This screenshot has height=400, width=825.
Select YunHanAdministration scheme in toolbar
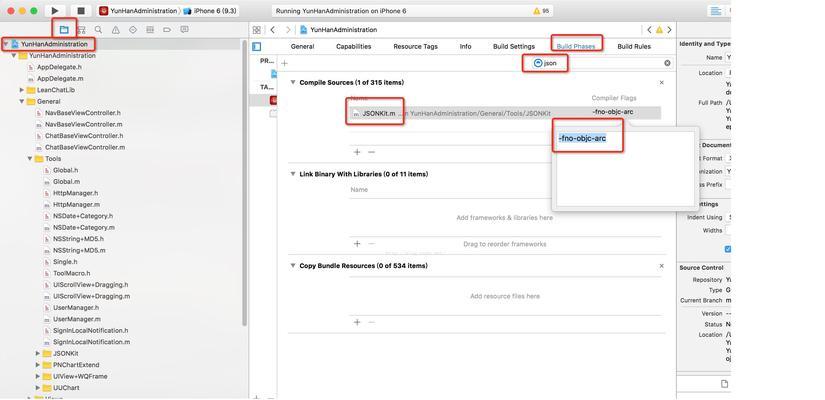(139, 11)
